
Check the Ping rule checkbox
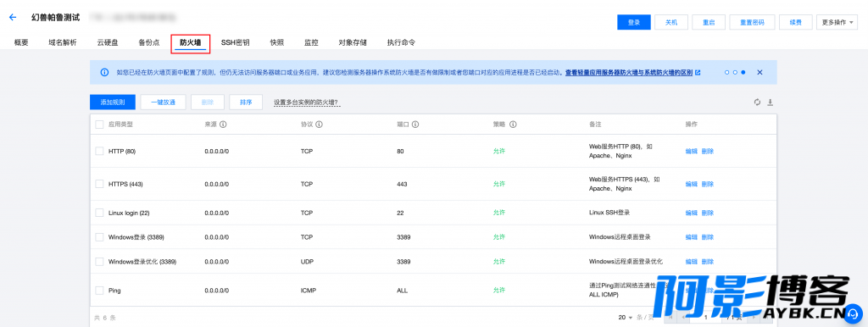point(99,290)
